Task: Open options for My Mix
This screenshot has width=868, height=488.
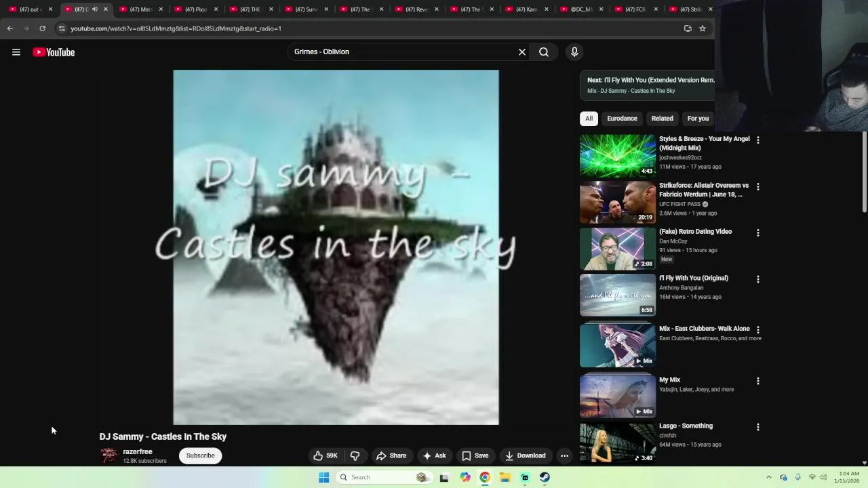Action: [758, 381]
